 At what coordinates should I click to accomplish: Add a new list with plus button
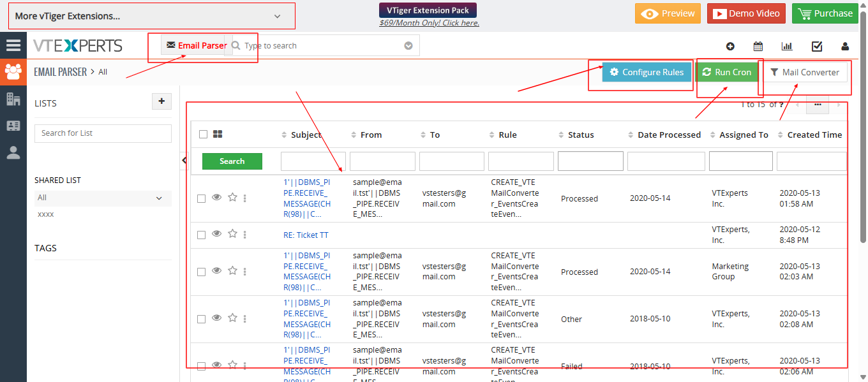pos(161,101)
